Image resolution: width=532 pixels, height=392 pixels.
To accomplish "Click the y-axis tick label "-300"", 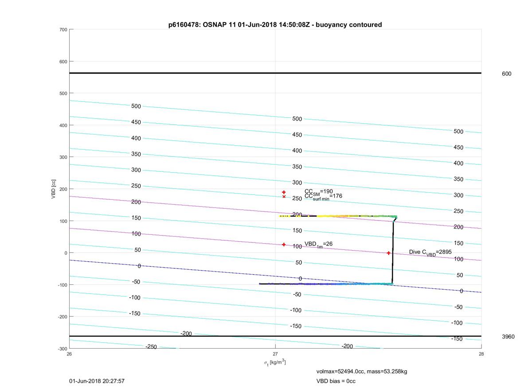I will tap(63, 349).
